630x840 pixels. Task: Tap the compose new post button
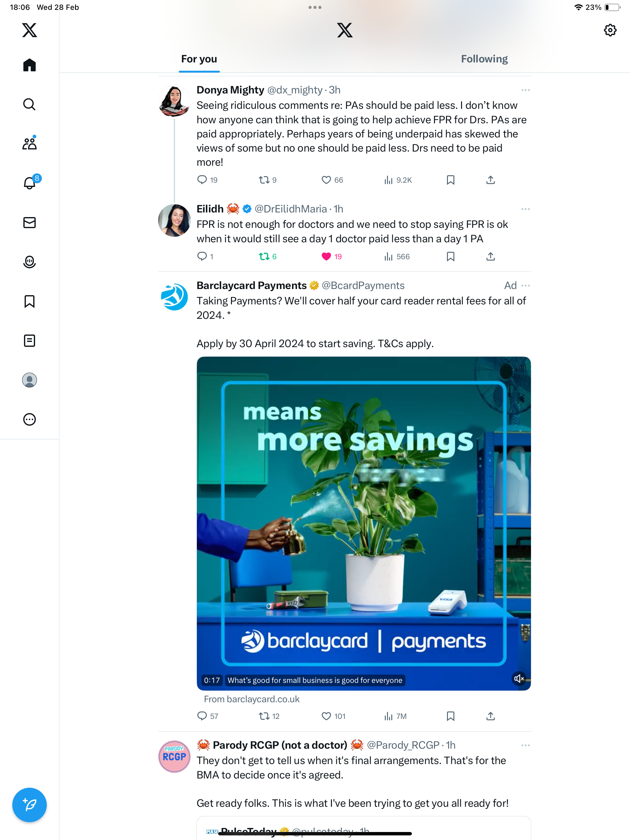(x=29, y=805)
